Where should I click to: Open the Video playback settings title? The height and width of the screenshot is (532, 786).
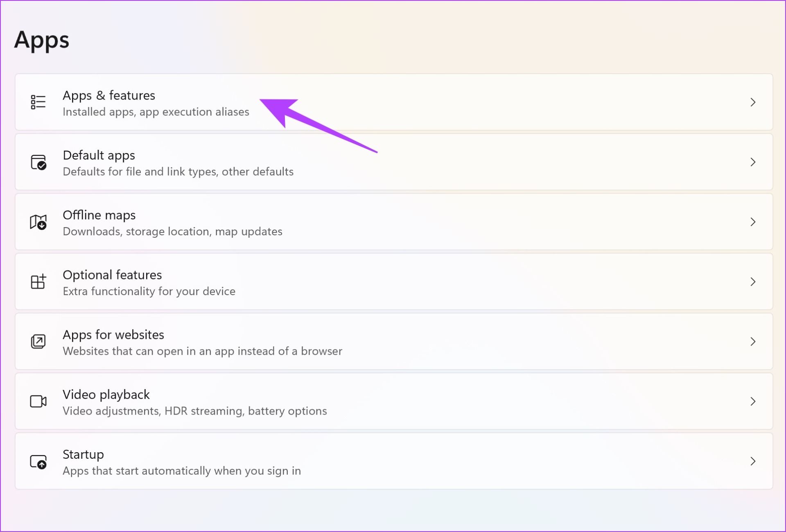[x=106, y=394]
